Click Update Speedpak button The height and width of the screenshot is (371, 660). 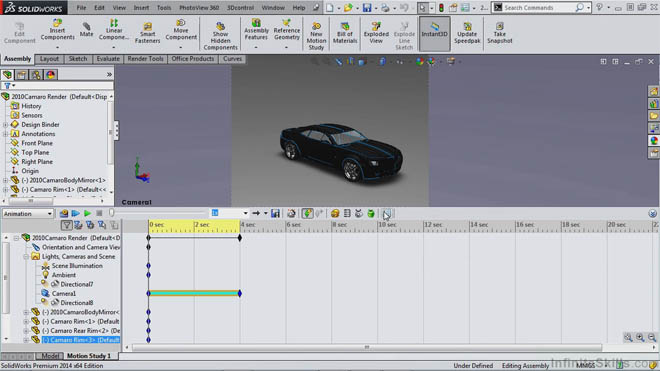467,33
